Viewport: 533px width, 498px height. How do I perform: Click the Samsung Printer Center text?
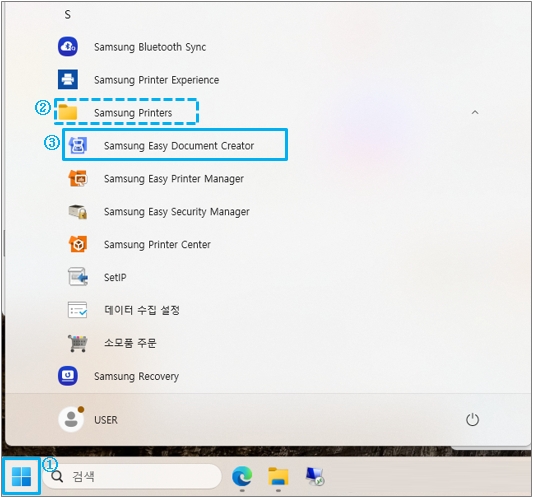pos(157,244)
